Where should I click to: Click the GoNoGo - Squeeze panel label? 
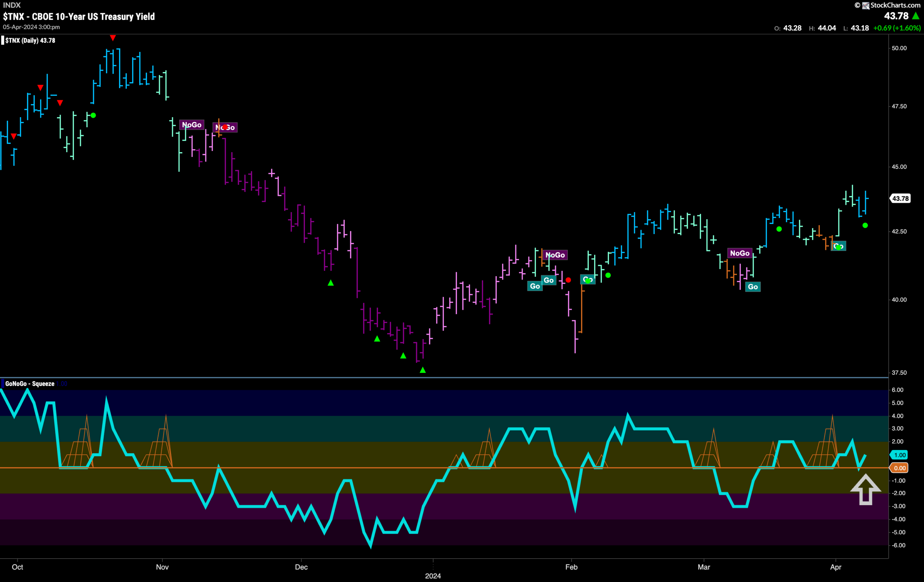click(x=30, y=383)
